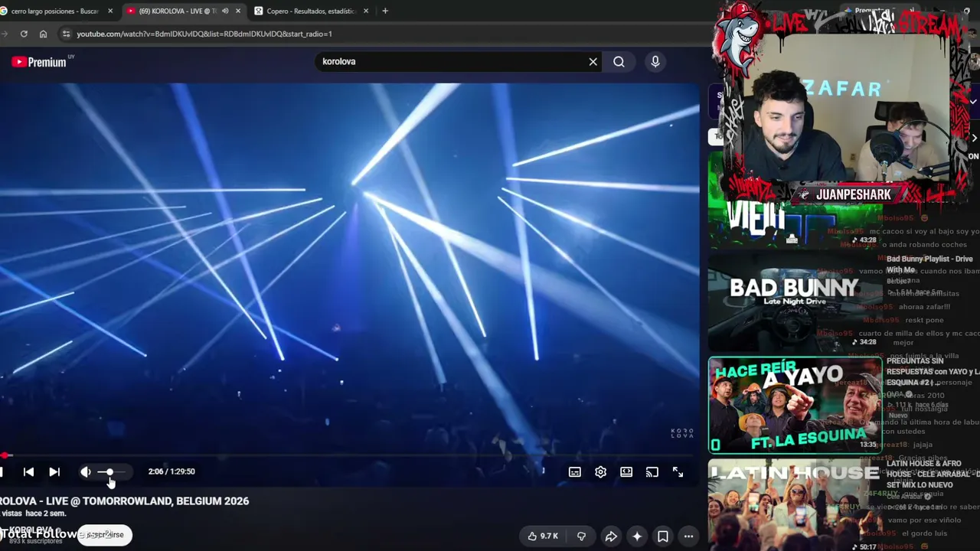Screen dimensions: 980x551
Task: Like the video with 9.7 K likes
Action: (543, 536)
